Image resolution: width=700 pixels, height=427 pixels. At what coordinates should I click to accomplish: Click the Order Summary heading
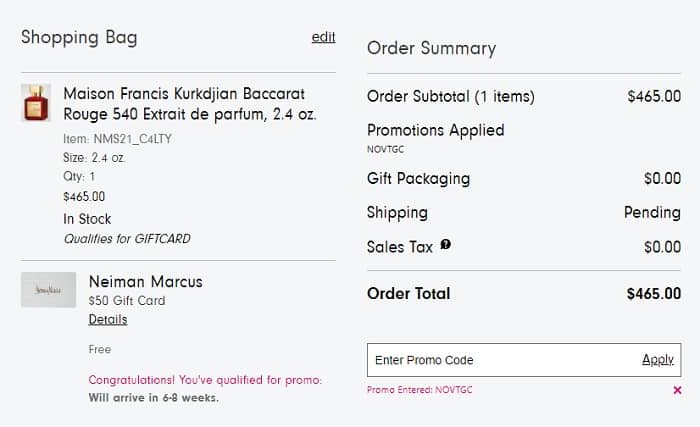tap(431, 48)
